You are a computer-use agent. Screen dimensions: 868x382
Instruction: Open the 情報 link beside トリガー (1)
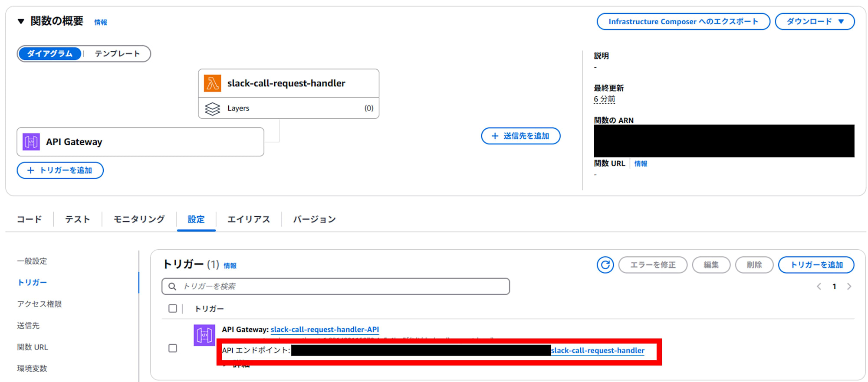pos(230,266)
